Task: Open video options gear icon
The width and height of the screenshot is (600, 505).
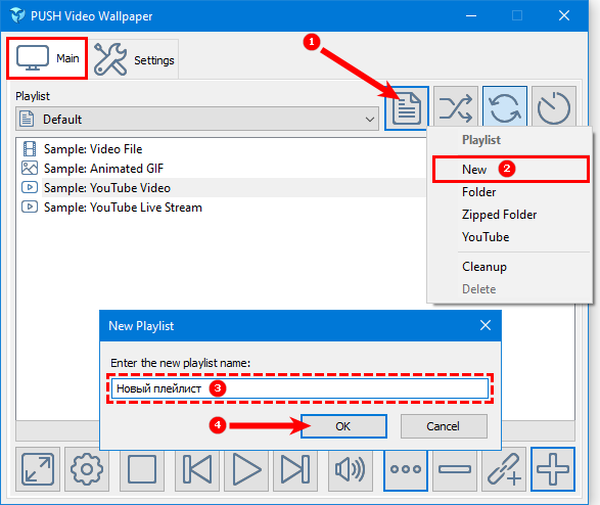Action: click(x=87, y=469)
